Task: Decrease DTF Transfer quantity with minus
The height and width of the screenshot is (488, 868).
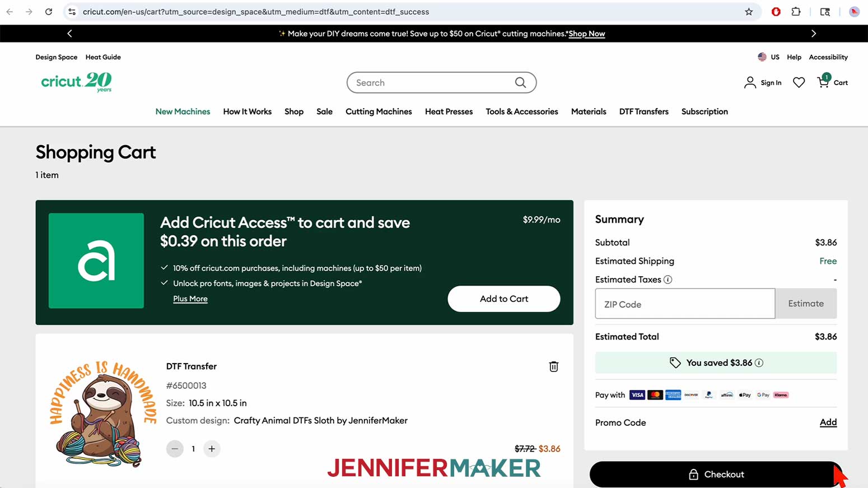Action: point(175,449)
